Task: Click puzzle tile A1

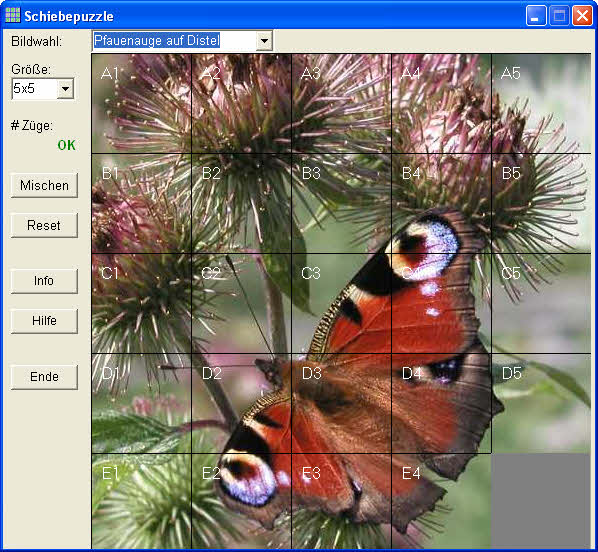Action: [x=141, y=104]
